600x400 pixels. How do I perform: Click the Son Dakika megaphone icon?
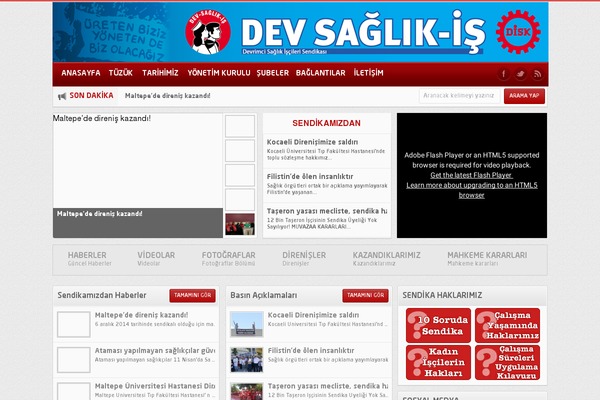(62, 96)
